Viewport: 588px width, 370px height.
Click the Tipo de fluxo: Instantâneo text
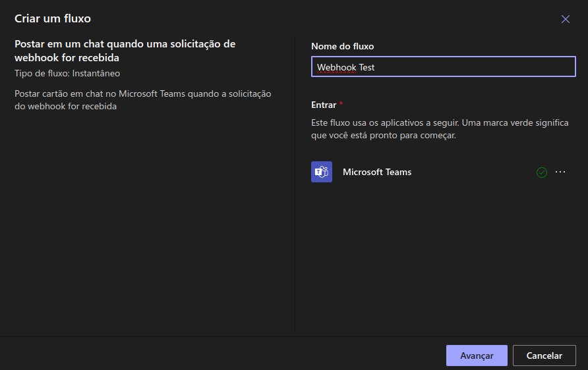point(67,73)
